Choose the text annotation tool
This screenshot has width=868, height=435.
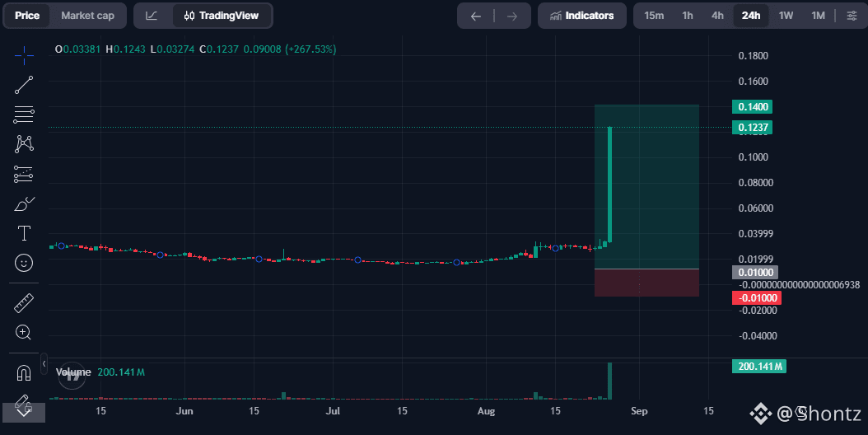coord(24,233)
